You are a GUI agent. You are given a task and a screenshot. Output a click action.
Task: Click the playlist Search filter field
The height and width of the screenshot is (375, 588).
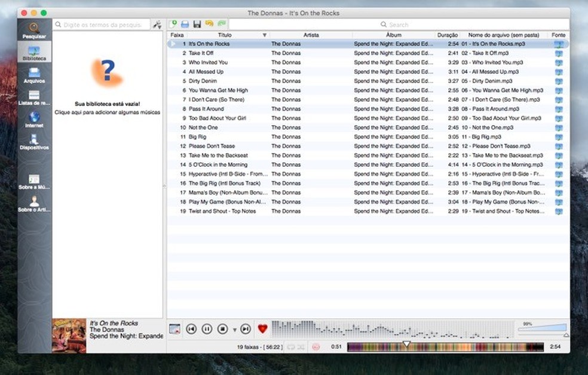pyautogui.click(x=399, y=25)
